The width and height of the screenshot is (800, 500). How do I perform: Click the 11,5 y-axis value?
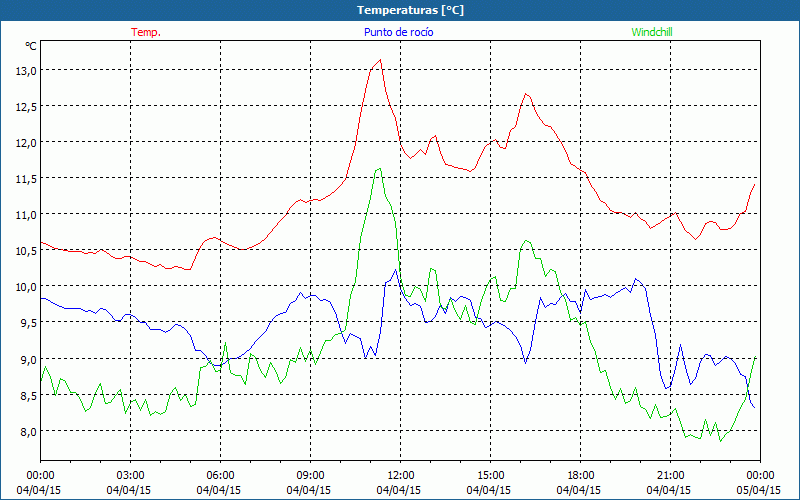[x=27, y=179]
